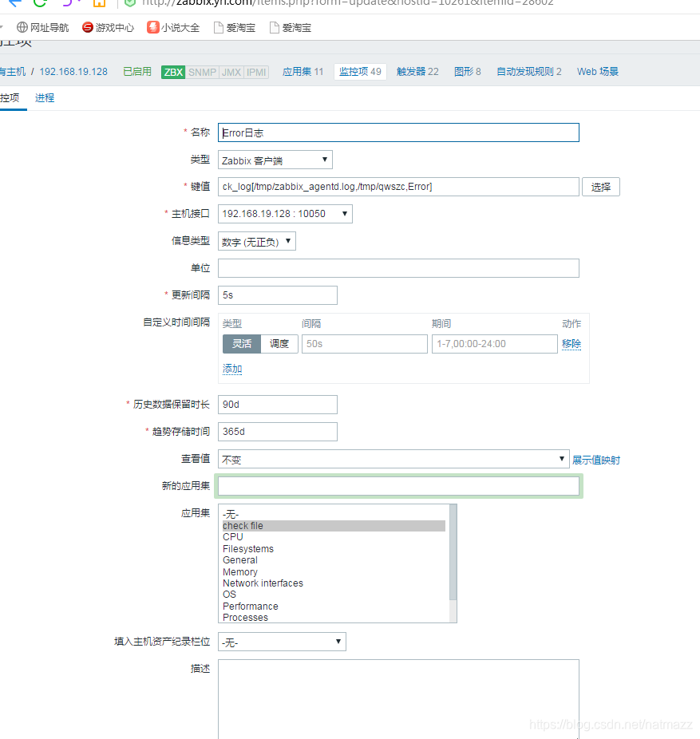Click the 期间 1-7,00:00-24:00 field
The width and height of the screenshot is (700, 739).
pyautogui.click(x=495, y=344)
